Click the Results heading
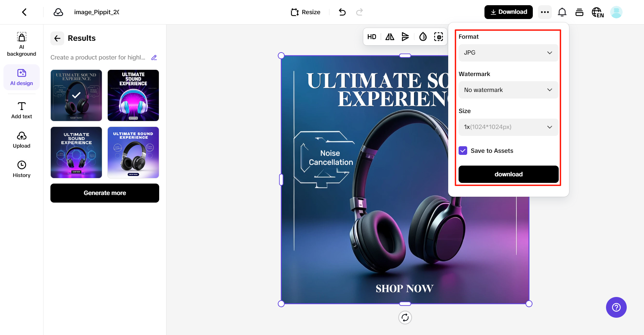This screenshot has width=644, height=335. coord(81,38)
